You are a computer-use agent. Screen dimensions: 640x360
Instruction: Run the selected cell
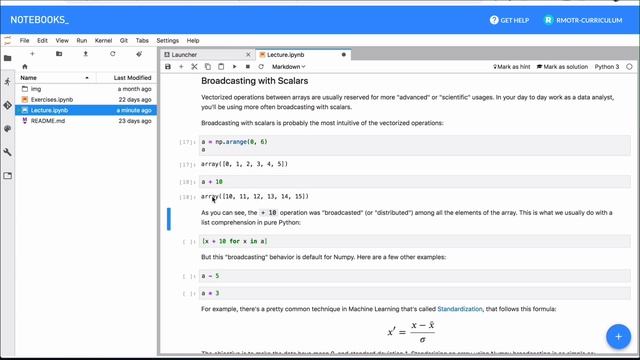point(234,67)
